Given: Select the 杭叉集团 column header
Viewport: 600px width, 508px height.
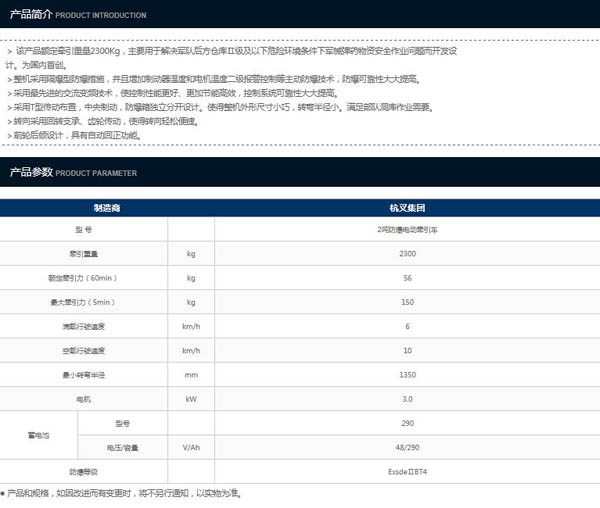Looking at the screenshot, I should 407,207.
